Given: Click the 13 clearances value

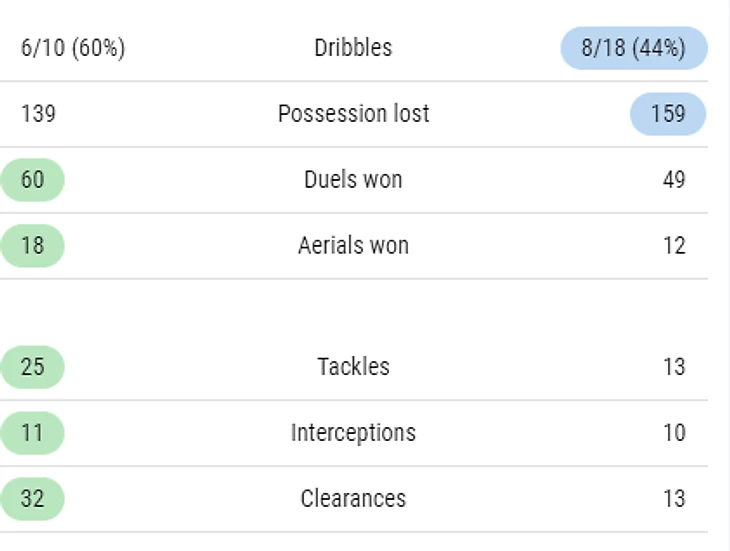Looking at the screenshot, I should pyautogui.click(x=674, y=499).
